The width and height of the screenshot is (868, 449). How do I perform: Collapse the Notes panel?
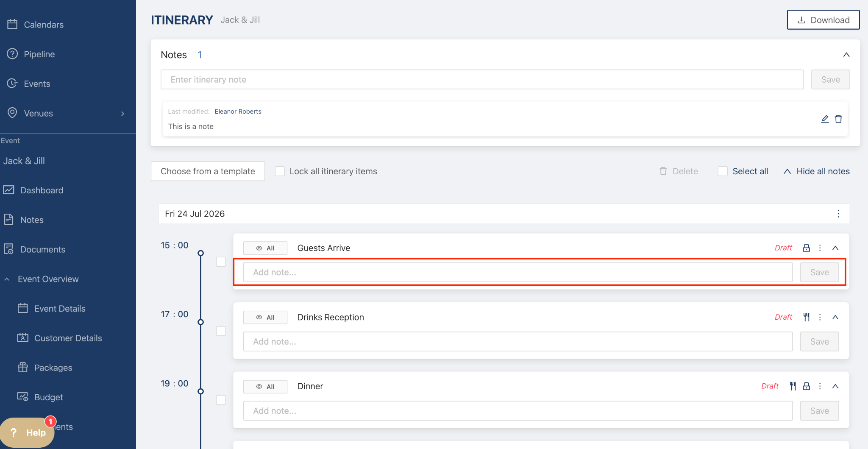(x=846, y=55)
